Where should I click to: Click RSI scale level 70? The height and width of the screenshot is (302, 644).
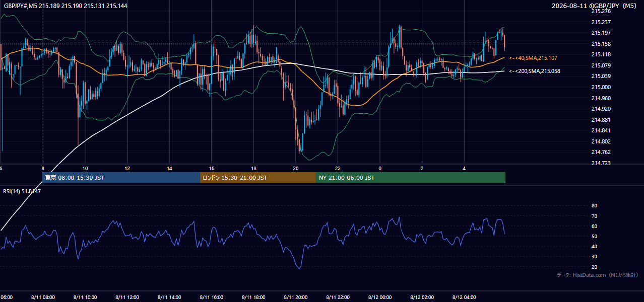pyautogui.click(x=594, y=216)
